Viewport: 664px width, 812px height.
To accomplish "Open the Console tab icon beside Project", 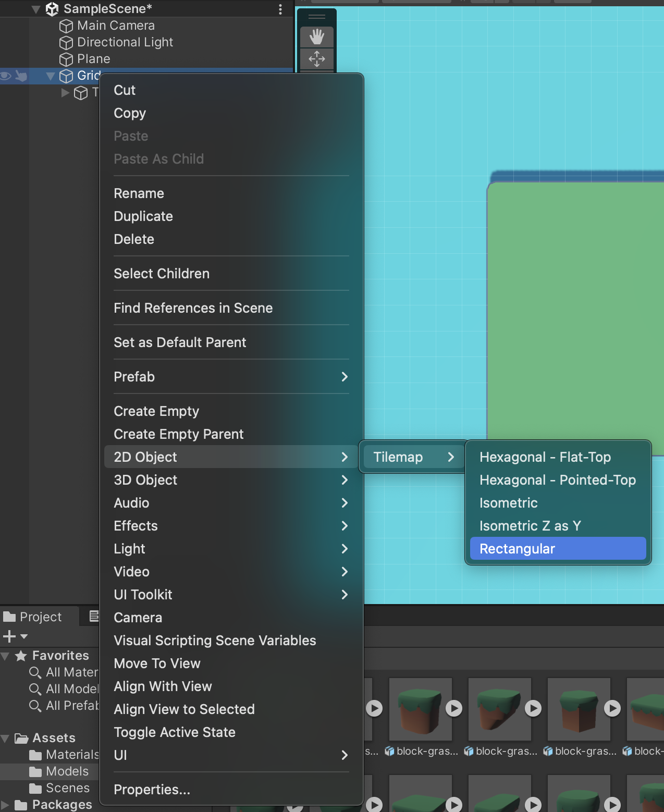I will pyautogui.click(x=94, y=617).
